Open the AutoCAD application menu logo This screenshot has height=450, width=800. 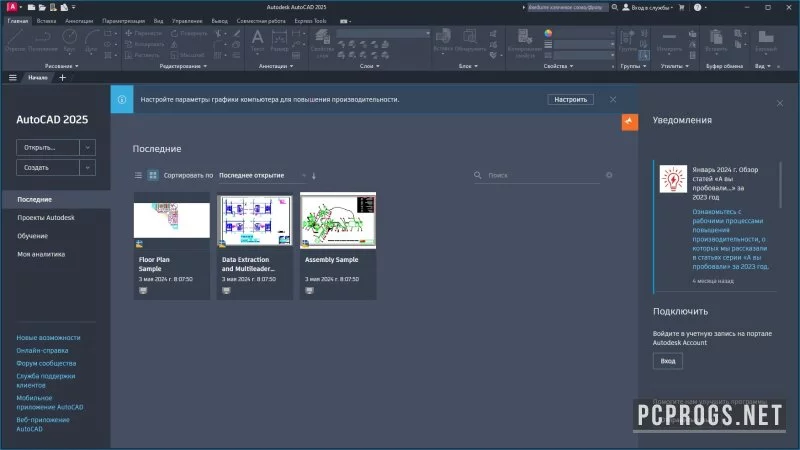point(12,7)
